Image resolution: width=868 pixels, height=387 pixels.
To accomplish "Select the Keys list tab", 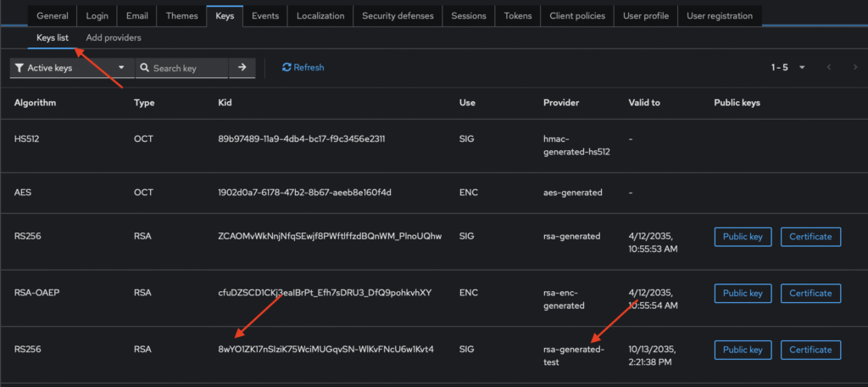I will [x=53, y=38].
